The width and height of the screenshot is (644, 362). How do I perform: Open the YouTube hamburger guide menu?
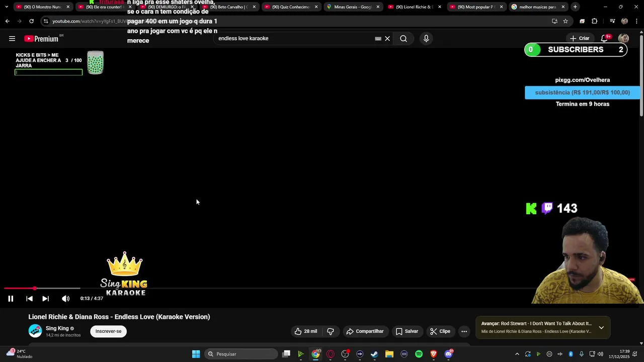click(x=12, y=39)
